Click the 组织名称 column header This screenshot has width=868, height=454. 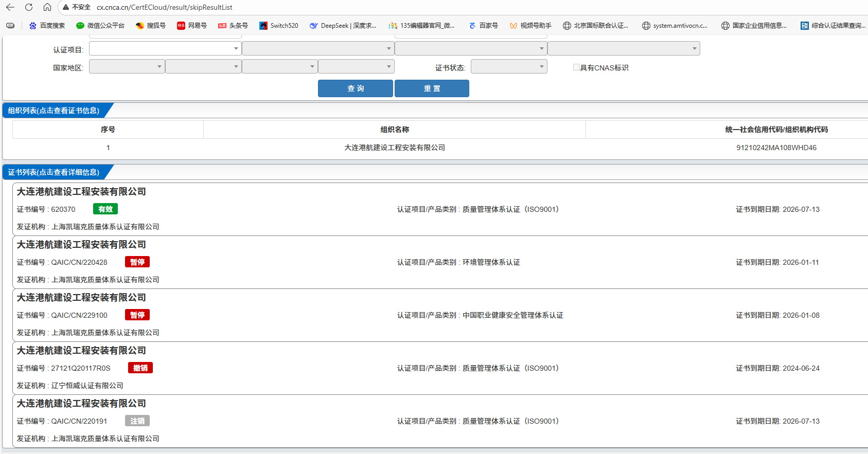(395, 130)
